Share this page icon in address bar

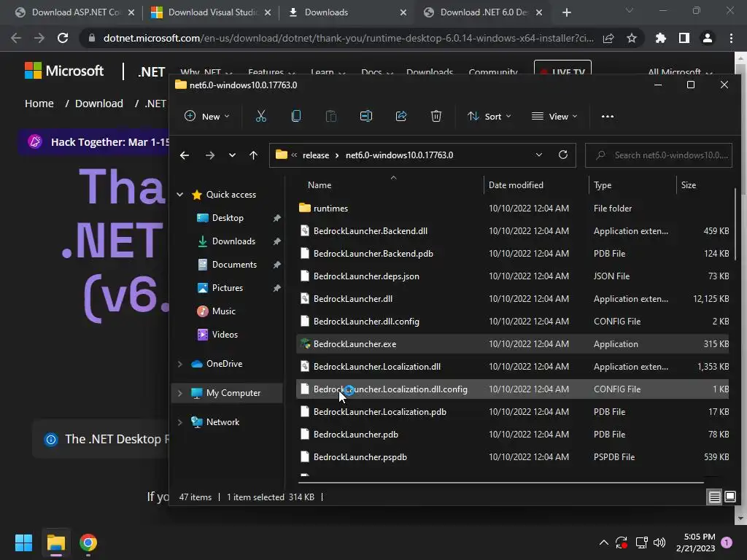coord(608,38)
